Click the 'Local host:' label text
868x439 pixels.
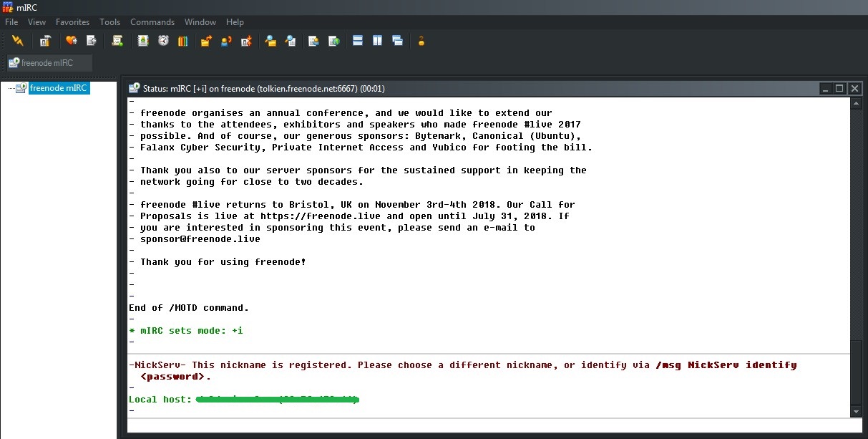[160, 400]
